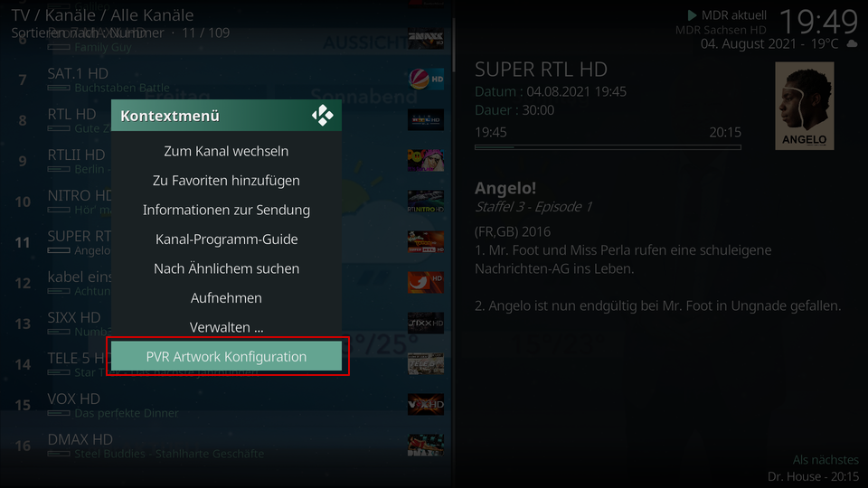This screenshot has width=868, height=488.
Task: Click the DMAX HD channel logo
Action: click(x=426, y=445)
